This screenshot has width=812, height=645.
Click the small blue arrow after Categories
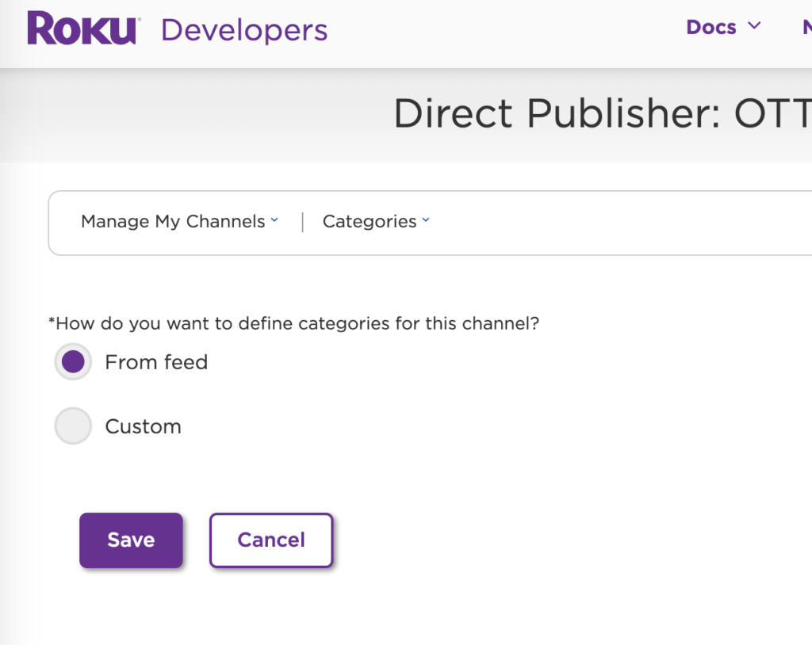click(x=426, y=221)
